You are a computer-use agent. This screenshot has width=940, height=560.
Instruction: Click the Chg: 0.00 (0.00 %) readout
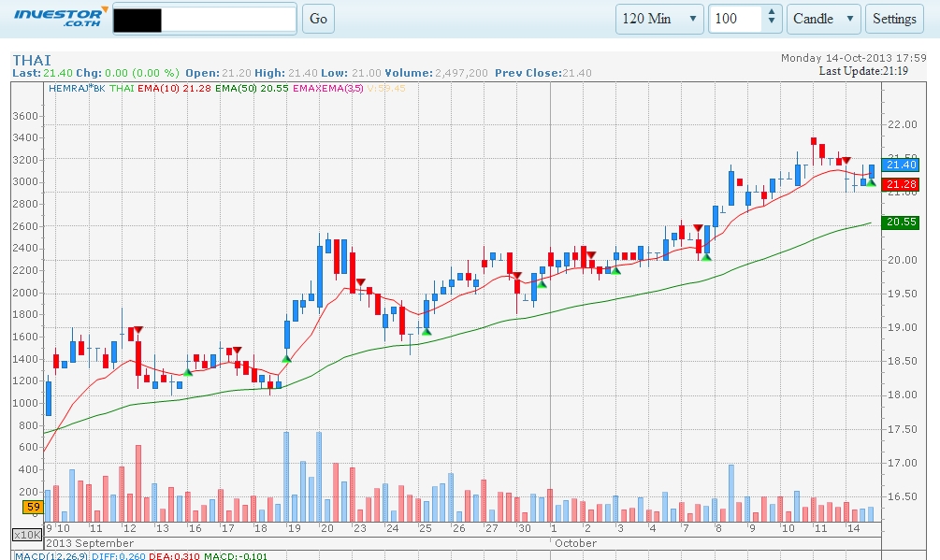(x=128, y=73)
